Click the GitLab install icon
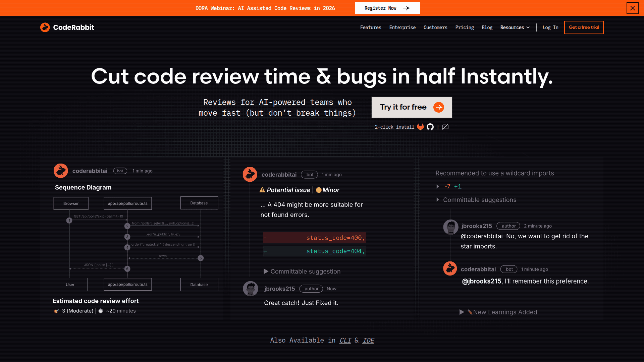 coord(420,127)
